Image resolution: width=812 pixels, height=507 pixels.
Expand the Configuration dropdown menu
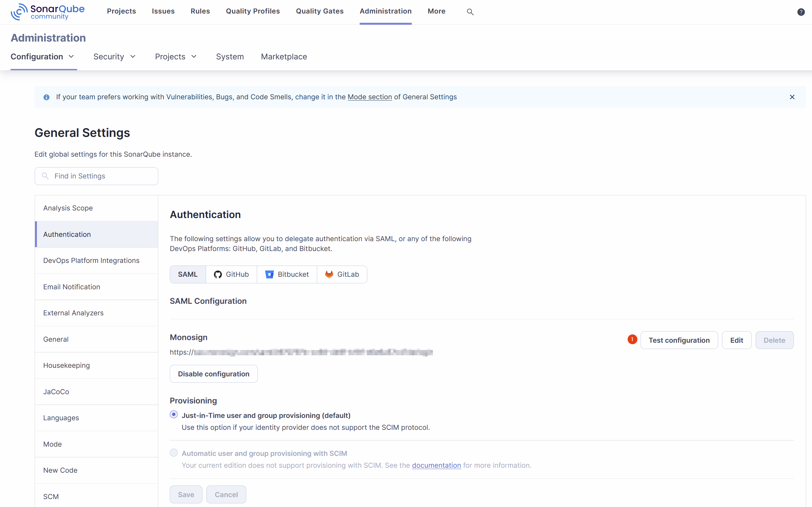pyautogui.click(x=42, y=57)
